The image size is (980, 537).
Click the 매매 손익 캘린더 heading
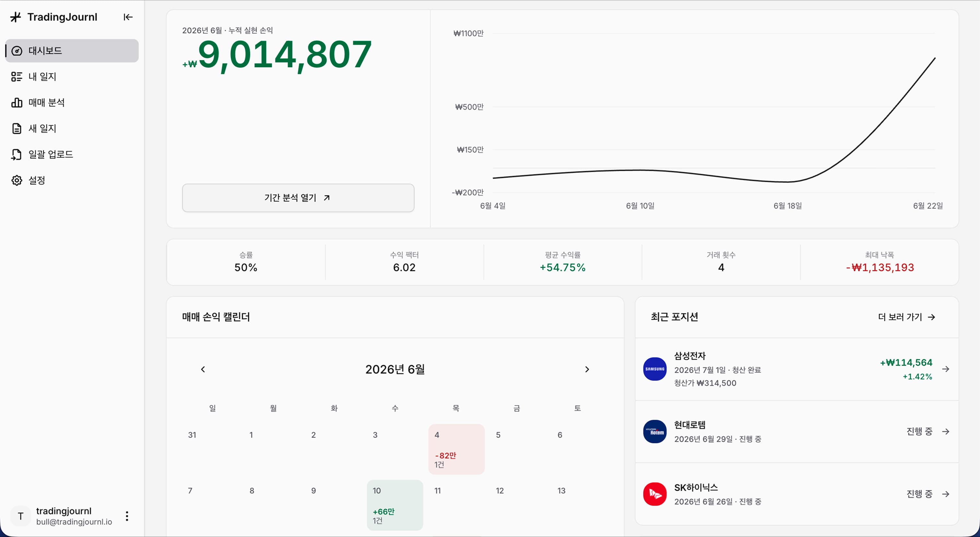pyautogui.click(x=216, y=317)
